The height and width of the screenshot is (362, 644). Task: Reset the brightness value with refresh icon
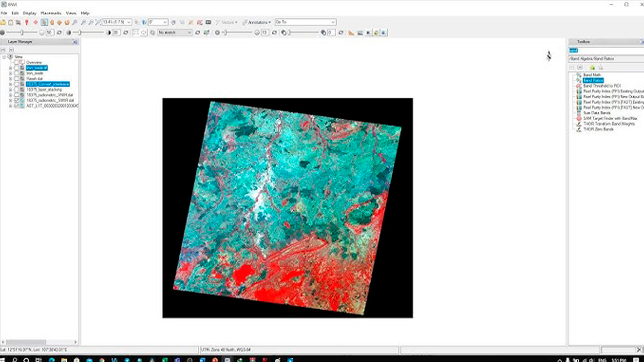click(x=59, y=33)
